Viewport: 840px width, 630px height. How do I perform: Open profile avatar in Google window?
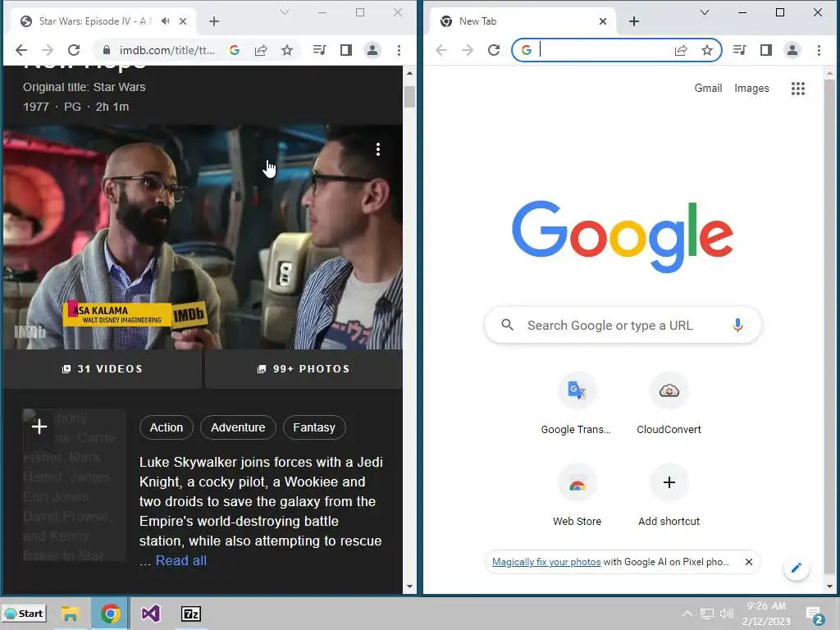point(792,50)
